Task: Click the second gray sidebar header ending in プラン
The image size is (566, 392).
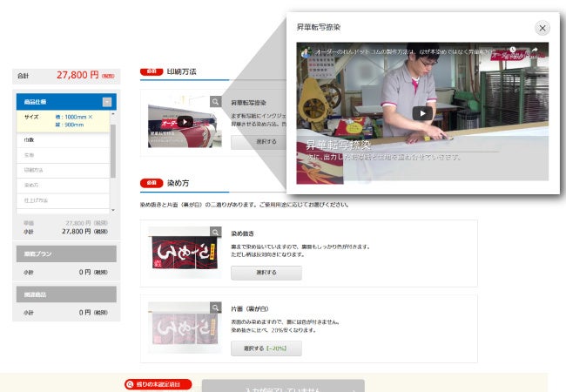Action: [66, 253]
